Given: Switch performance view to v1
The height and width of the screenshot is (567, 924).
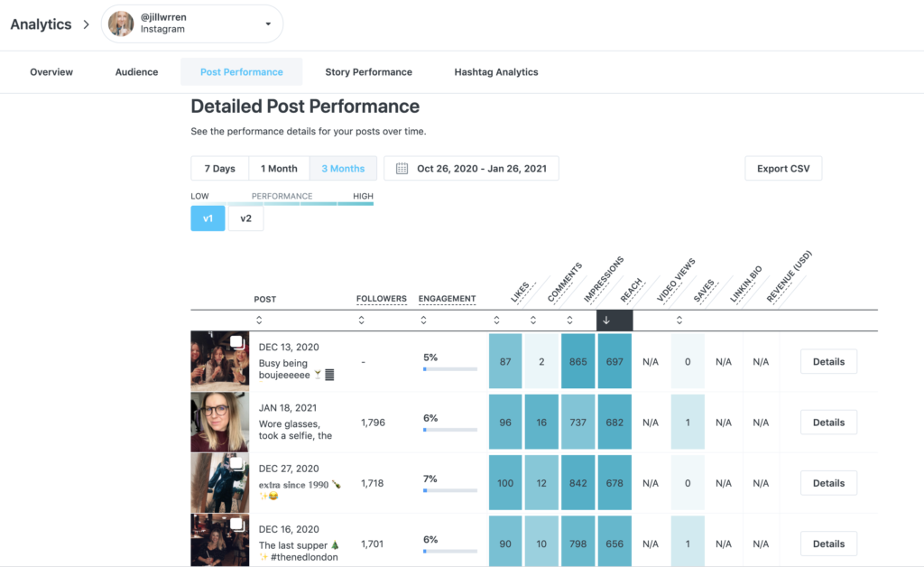Looking at the screenshot, I should pyautogui.click(x=208, y=218).
